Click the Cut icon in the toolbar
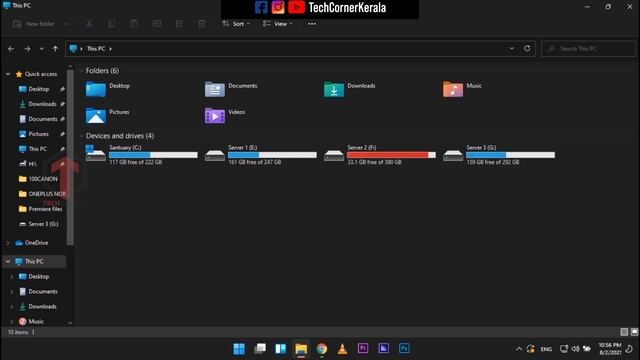Screen dimensions: 640x360 click(89, 24)
